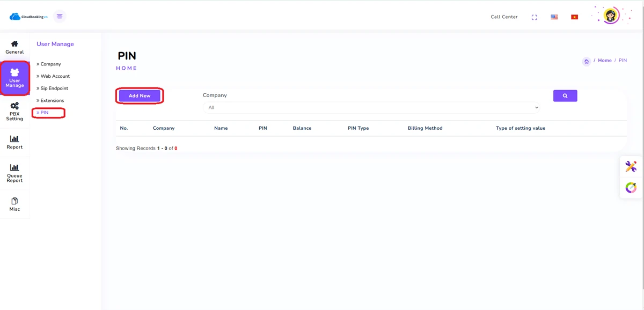Enter fullscreen mode using the expand icon
644x310 pixels.
click(x=534, y=17)
